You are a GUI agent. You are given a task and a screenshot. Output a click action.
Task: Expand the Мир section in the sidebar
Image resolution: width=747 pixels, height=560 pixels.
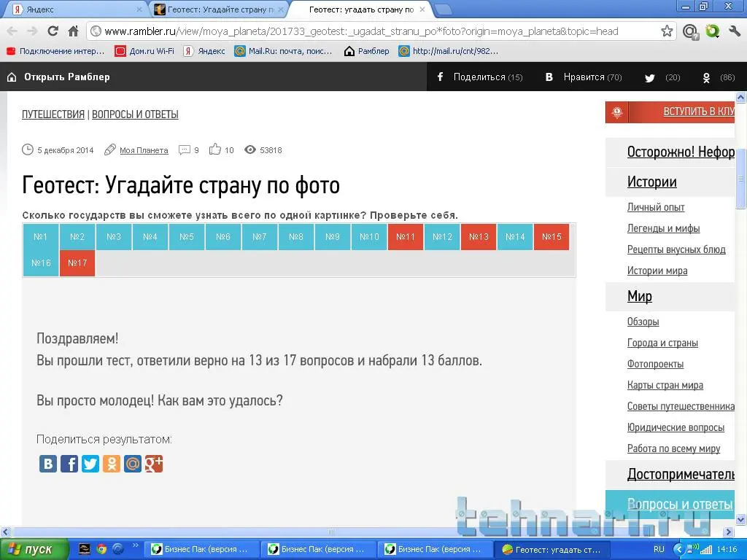[639, 296]
